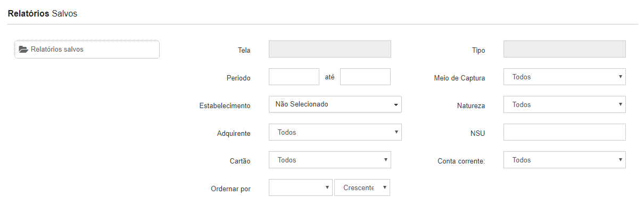This screenshot has height=204, width=644.
Task: Click the Adquirente dropdown arrow
Action: point(397,132)
